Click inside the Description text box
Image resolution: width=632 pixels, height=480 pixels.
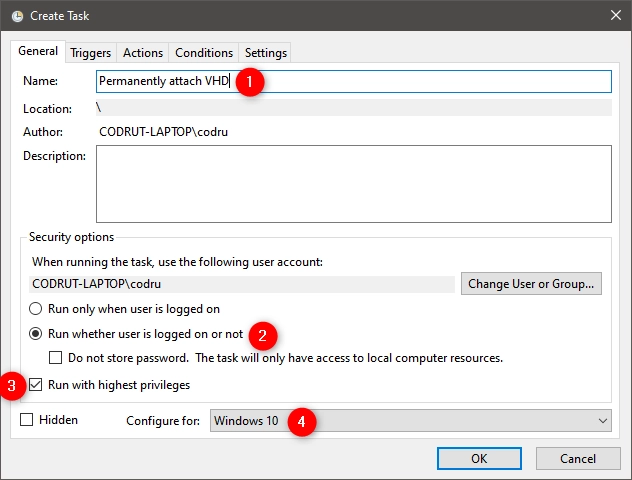click(x=353, y=184)
